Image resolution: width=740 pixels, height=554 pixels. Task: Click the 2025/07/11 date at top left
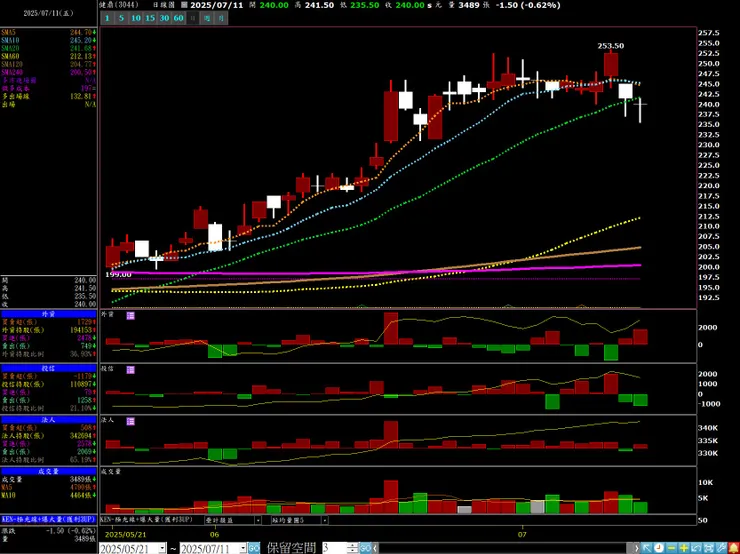49,13
